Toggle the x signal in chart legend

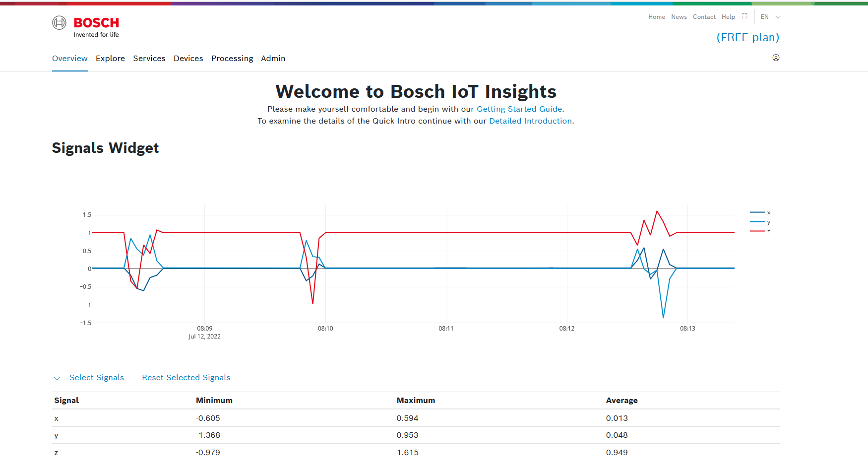760,212
